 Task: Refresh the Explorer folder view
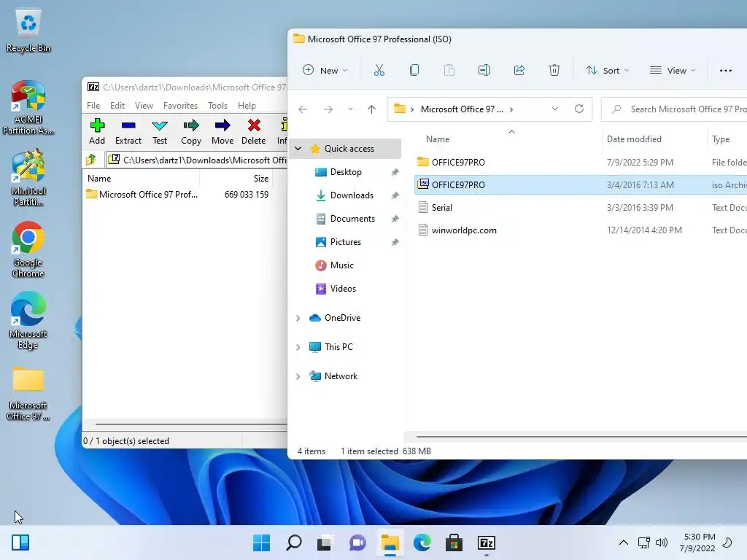tap(579, 109)
